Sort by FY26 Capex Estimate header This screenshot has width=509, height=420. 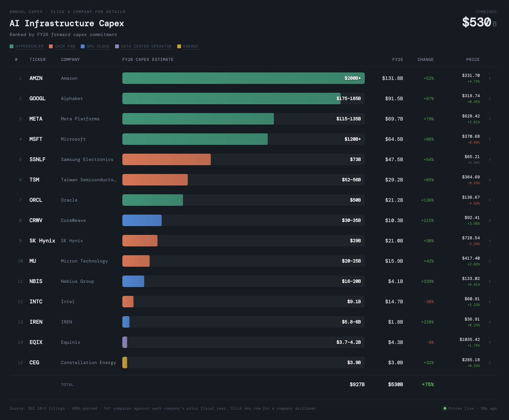click(148, 60)
